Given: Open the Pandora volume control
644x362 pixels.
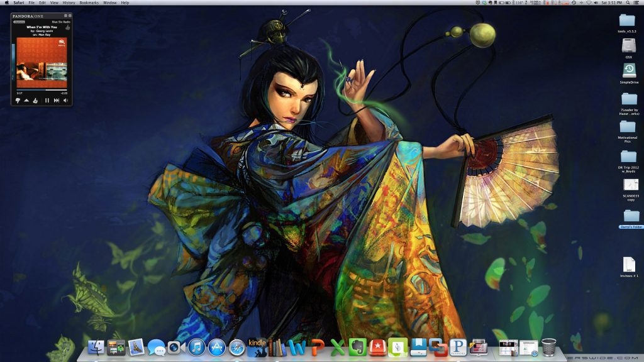Looking at the screenshot, I should coord(65,101).
